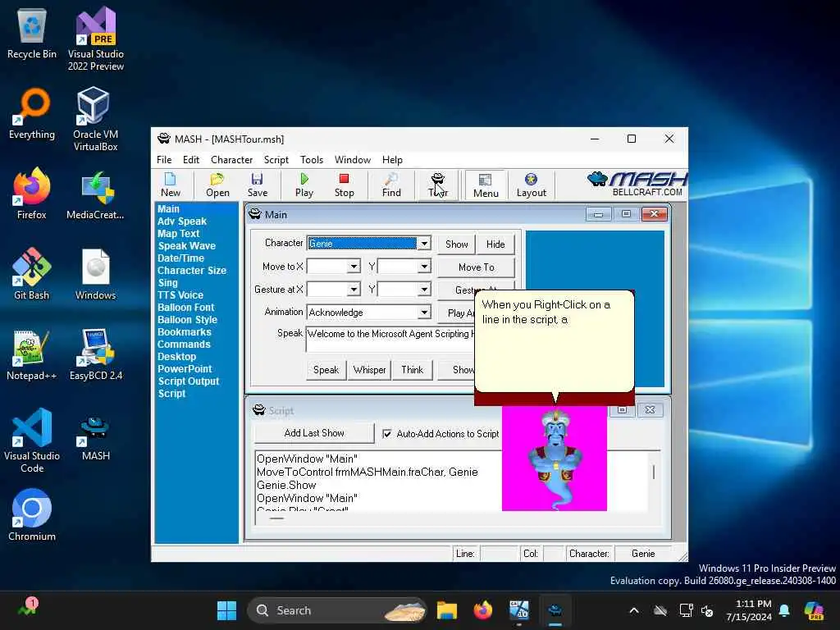Select script line Genie.Show
The height and width of the screenshot is (630, 840).
point(286,486)
